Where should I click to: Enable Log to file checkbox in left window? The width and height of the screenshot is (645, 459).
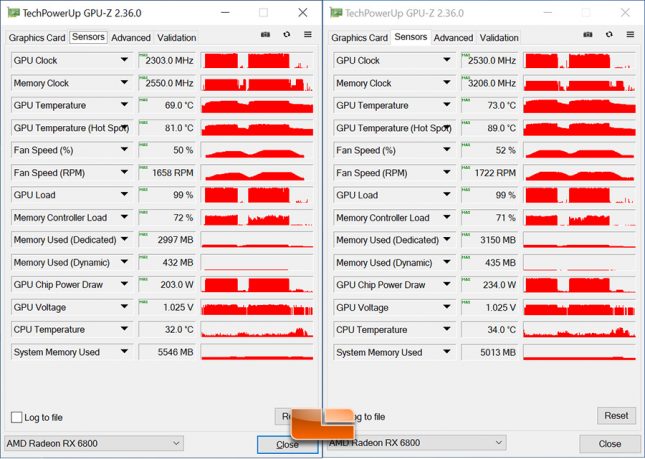coord(16,417)
